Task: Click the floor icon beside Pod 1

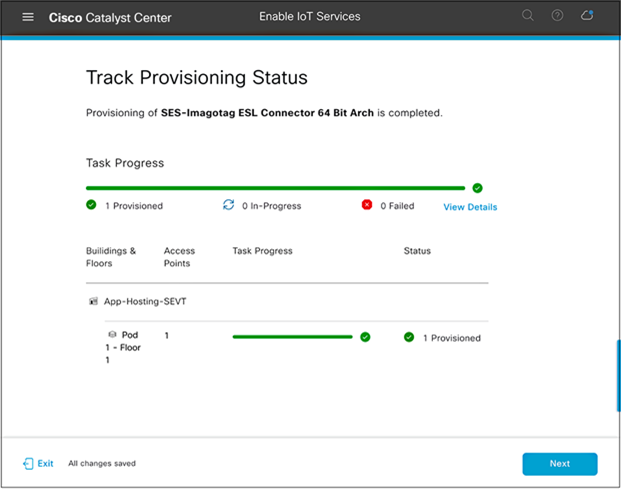Action: (x=112, y=335)
